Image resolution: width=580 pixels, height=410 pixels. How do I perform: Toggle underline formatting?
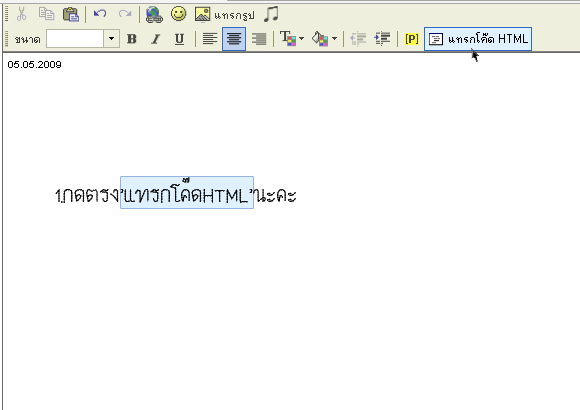[179, 38]
